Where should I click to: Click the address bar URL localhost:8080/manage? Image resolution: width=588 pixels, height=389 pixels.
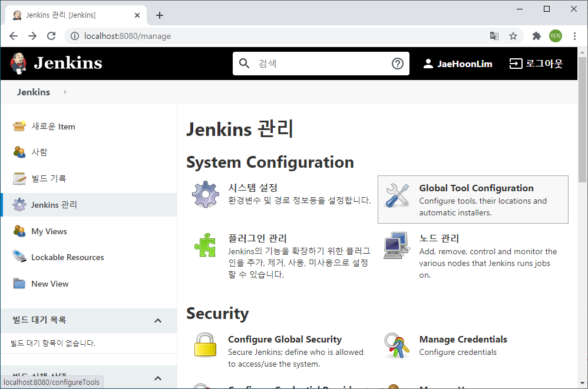click(x=127, y=36)
